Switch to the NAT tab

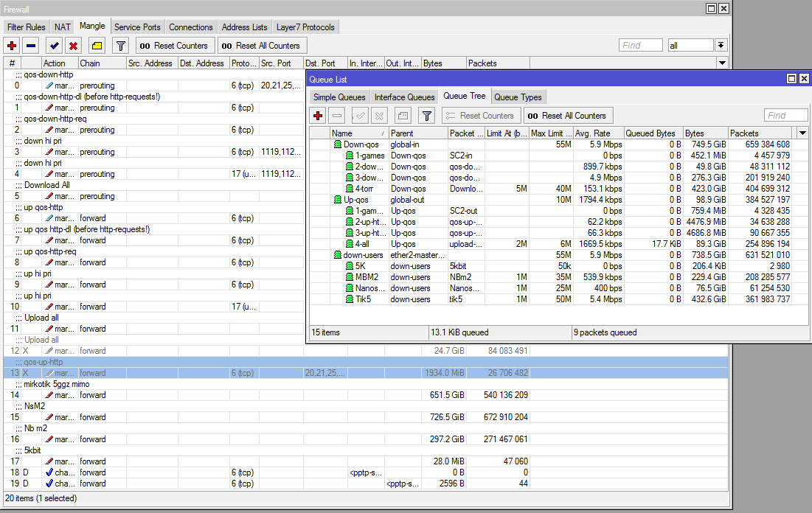63,27
